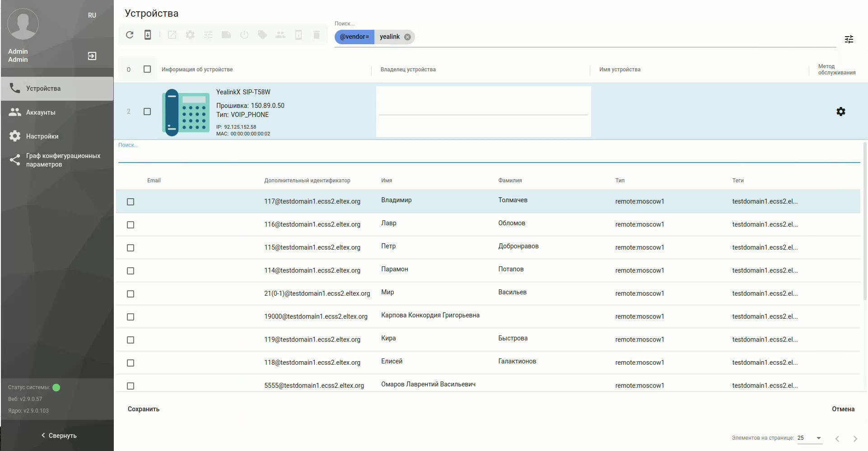Screen dimensions: 868x451
Task: Go to next page arrow
Action: [x=855, y=438]
